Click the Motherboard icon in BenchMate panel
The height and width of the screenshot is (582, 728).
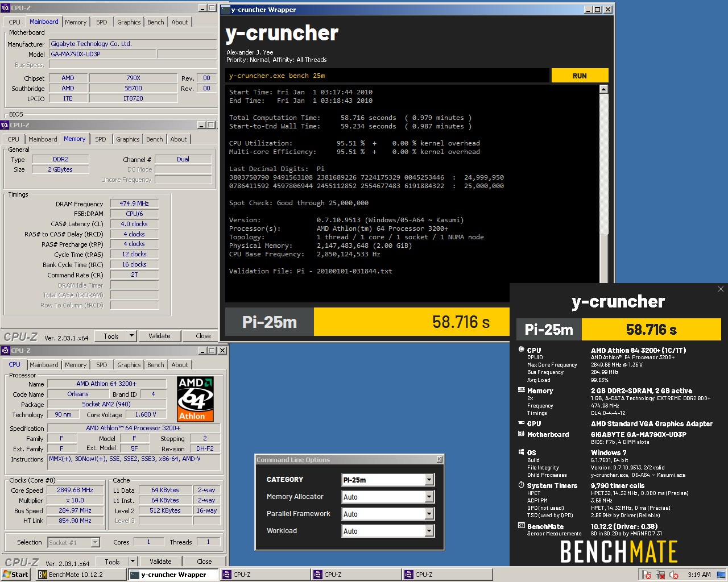521,434
